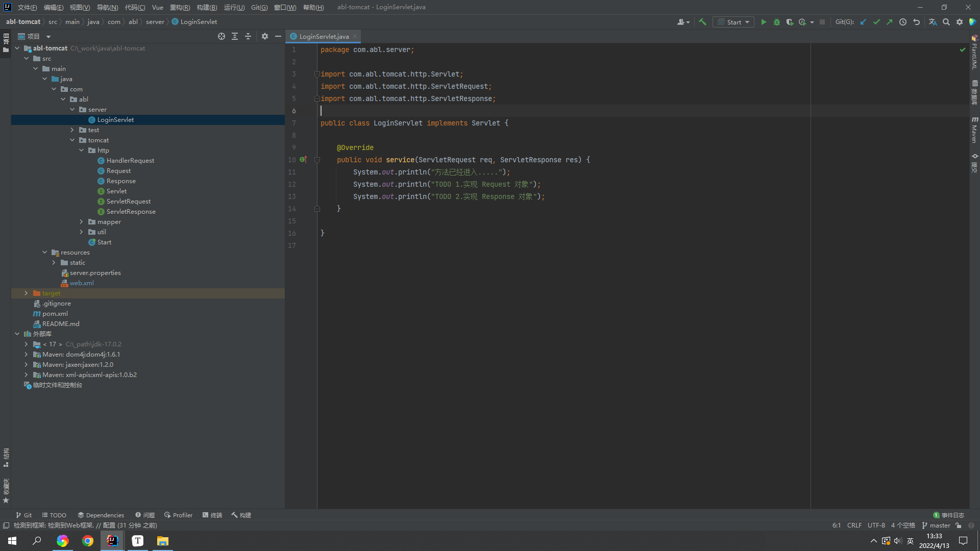Show Git history clock icon
Screen dimensions: 980x551
point(903,22)
